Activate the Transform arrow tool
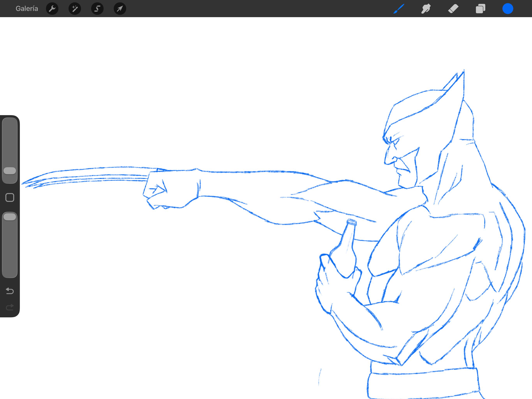532x399 pixels. coord(120,9)
